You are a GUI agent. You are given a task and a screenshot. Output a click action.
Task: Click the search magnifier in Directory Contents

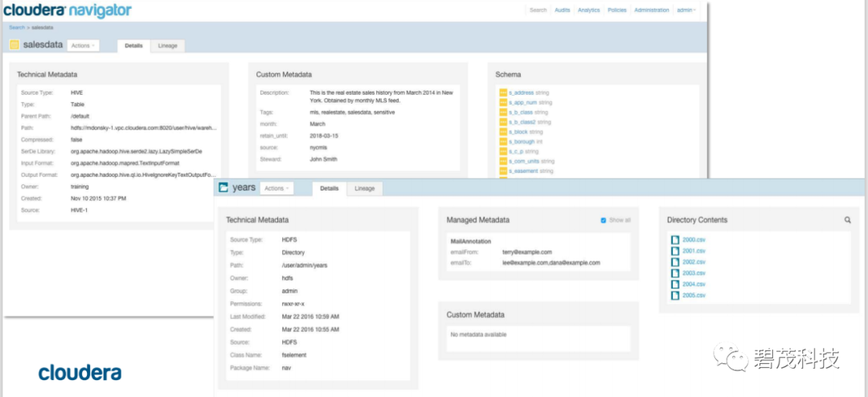point(848,220)
